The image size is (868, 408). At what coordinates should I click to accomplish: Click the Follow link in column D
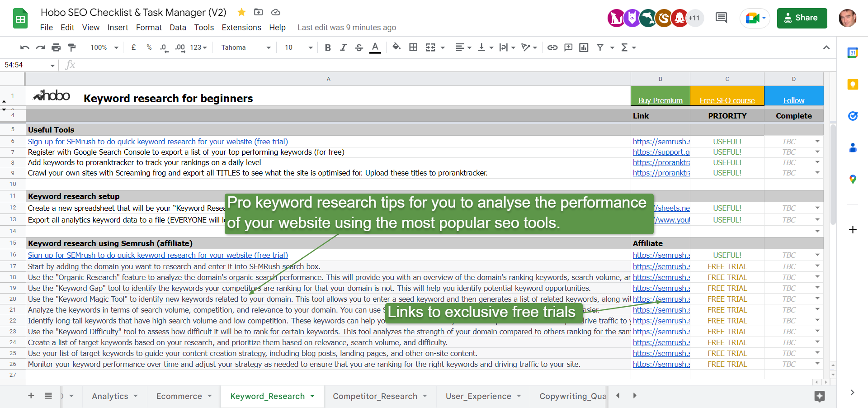click(x=793, y=100)
